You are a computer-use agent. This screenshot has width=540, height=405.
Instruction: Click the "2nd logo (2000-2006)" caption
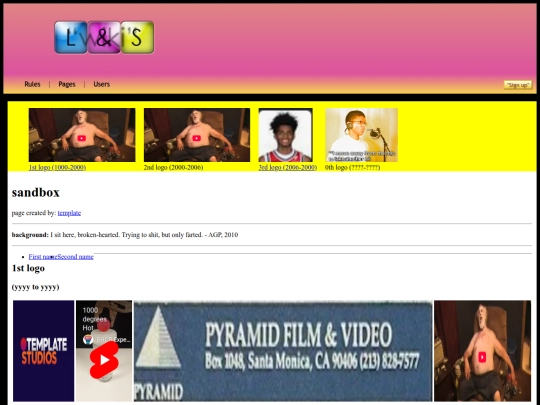click(173, 167)
